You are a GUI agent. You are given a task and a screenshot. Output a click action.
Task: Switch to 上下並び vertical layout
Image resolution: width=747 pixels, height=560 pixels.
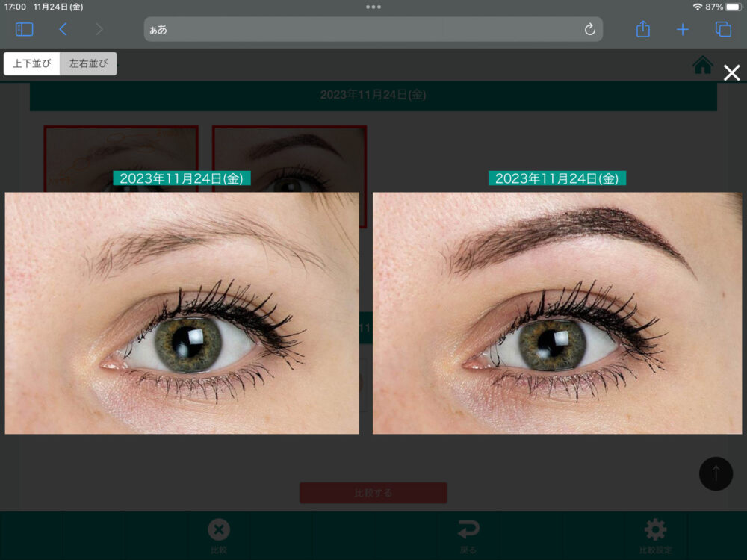pyautogui.click(x=32, y=63)
